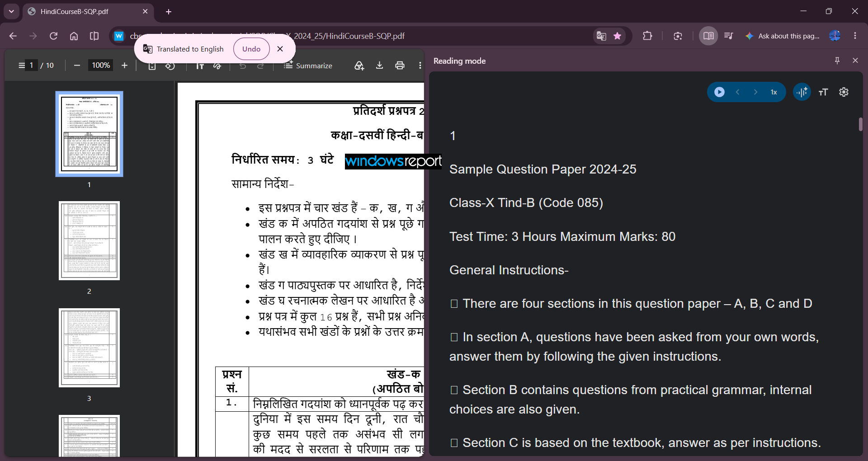
Task: Select the draw annotation tool
Action: coord(217,66)
